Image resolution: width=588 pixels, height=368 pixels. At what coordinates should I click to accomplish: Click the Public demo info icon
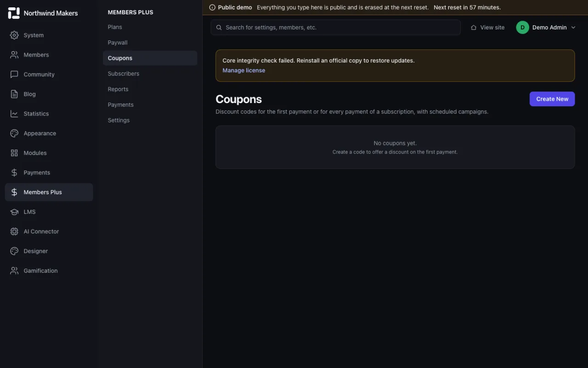pyautogui.click(x=212, y=7)
